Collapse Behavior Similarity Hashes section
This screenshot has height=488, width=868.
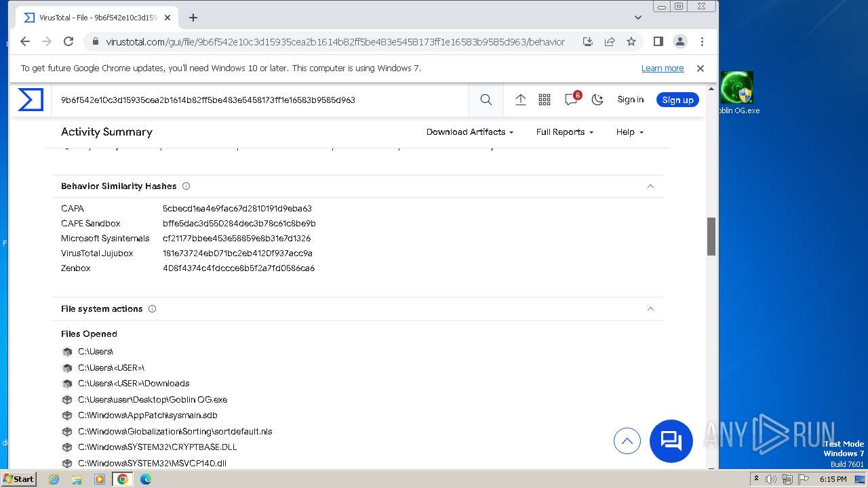pos(650,186)
